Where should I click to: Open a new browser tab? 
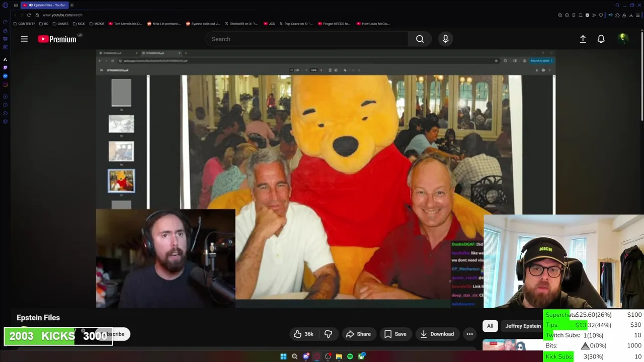point(72,5)
